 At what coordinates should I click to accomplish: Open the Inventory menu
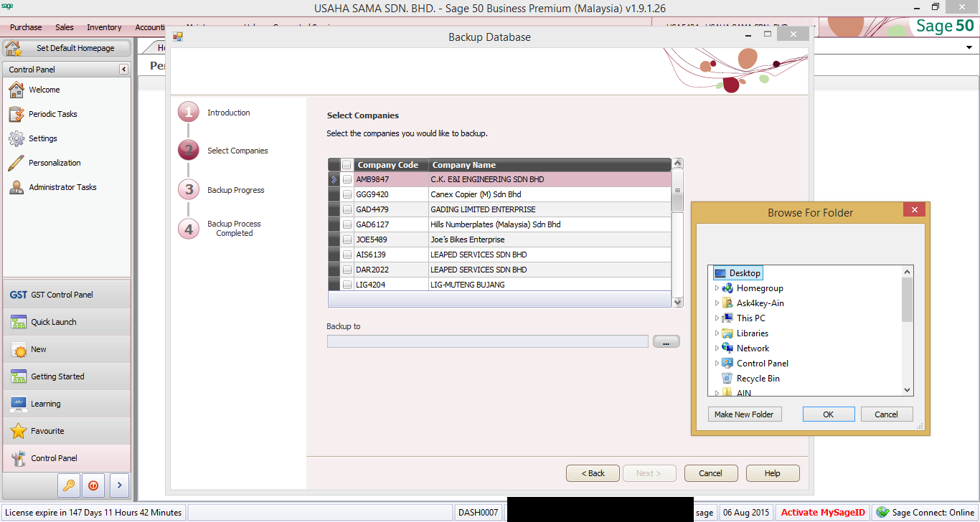[x=104, y=27]
